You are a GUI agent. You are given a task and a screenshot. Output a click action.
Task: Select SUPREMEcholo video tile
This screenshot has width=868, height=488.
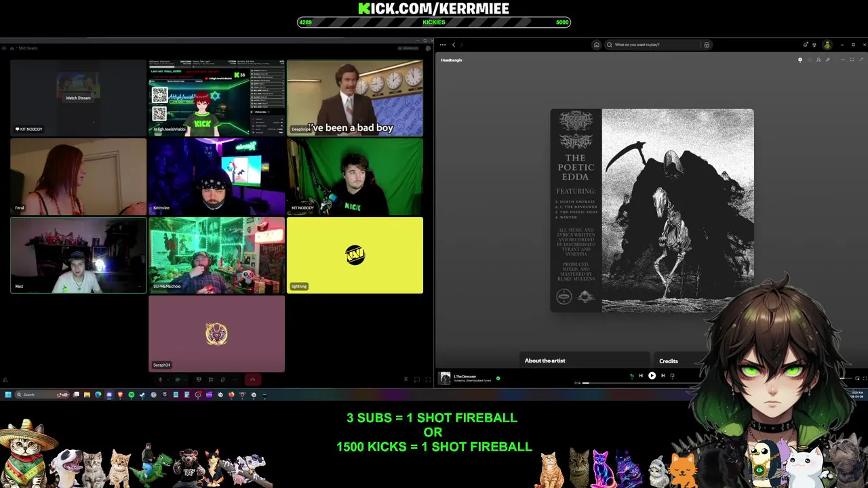(217, 256)
